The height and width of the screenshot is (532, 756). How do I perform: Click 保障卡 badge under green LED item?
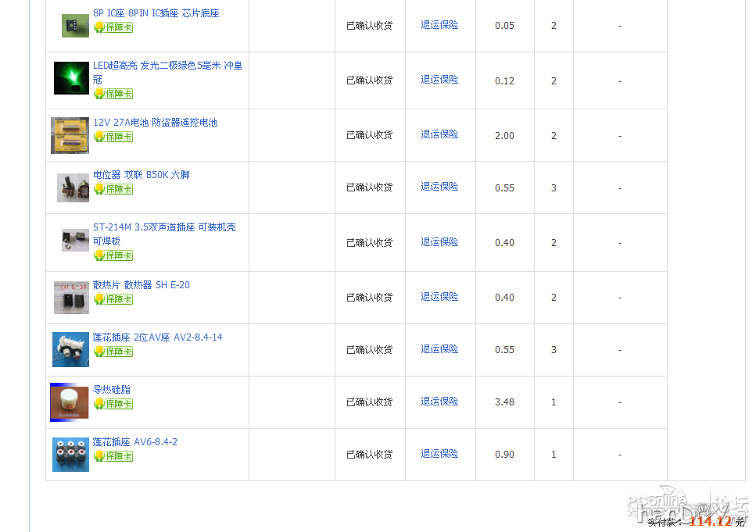coord(113,94)
